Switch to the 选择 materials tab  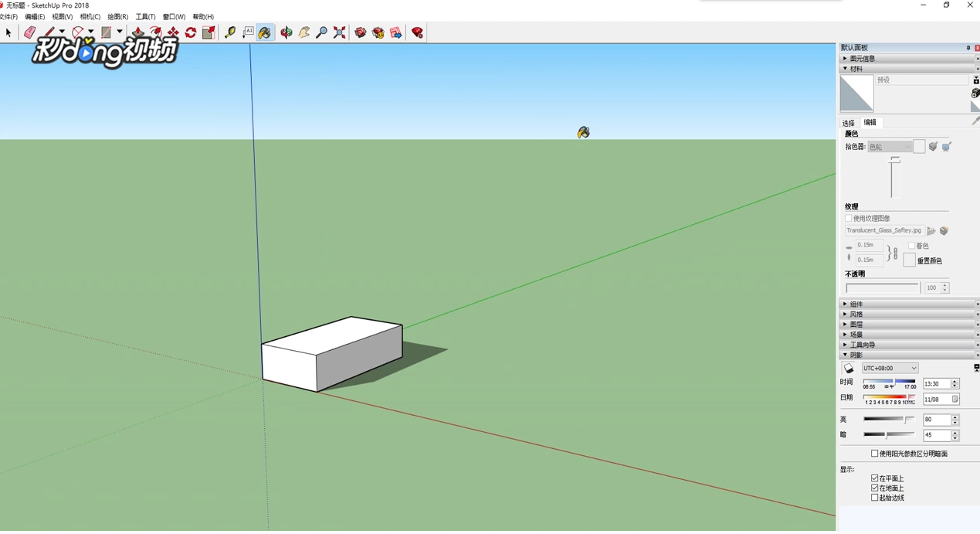pos(848,123)
